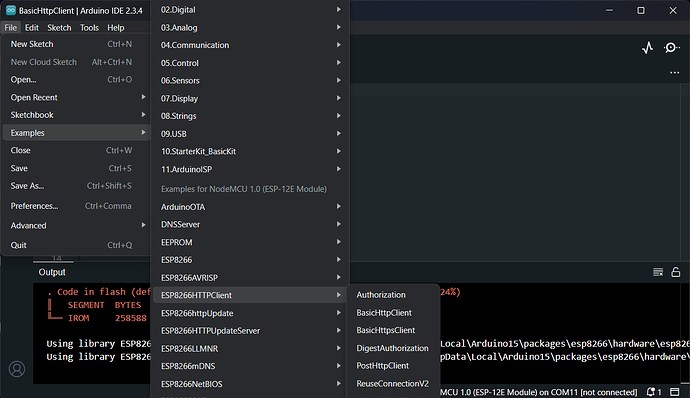
Task: Open the Serial Plotter icon
Action: tap(647, 48)
